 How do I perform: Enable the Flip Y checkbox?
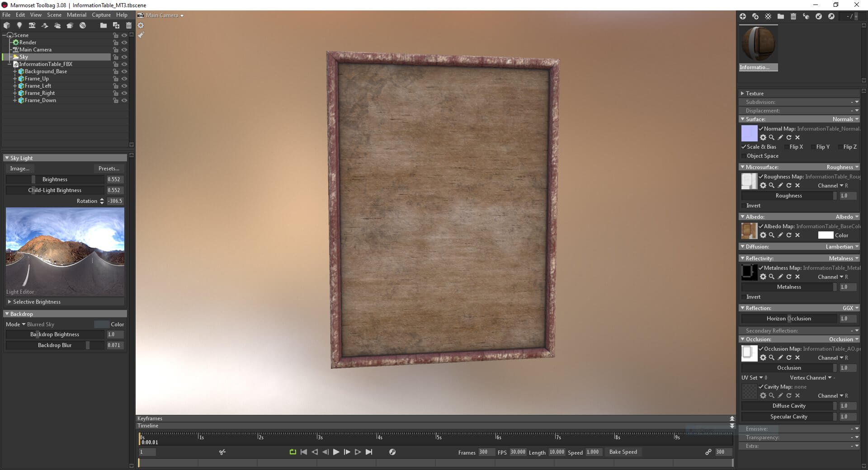[x=813, y=147]
